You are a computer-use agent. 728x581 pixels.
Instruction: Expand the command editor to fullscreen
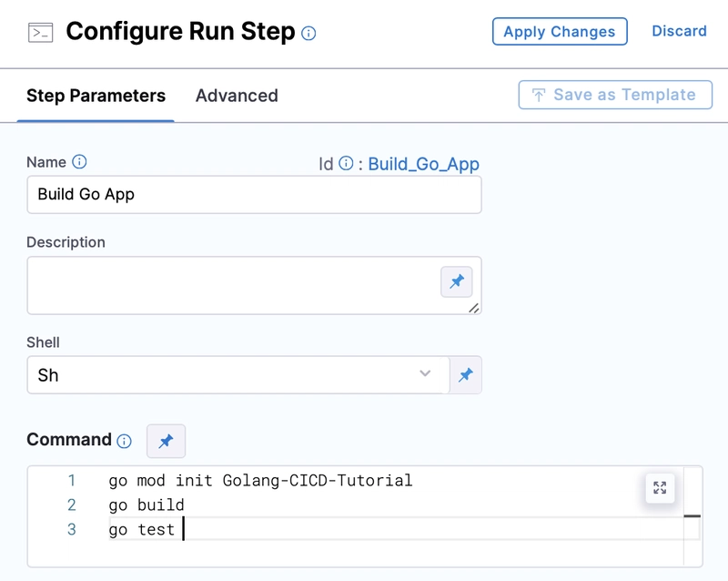tap(660, 487)
